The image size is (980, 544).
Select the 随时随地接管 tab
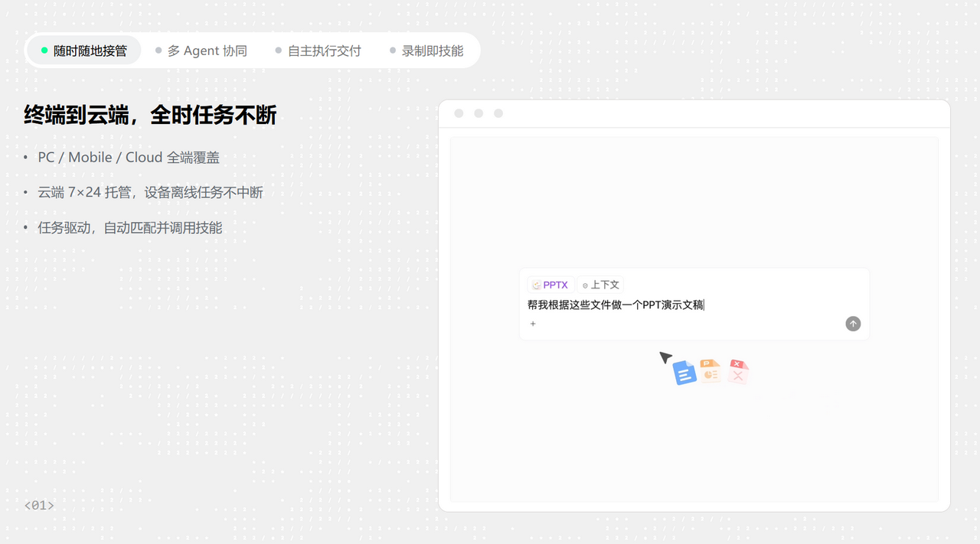(84, 50)
